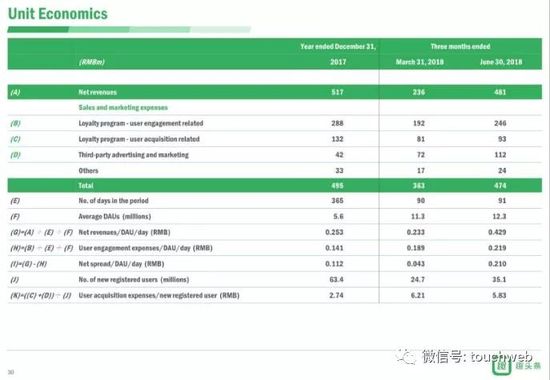Screen dimensions: 550x380
Task: Click the Unit Economics title
Action: click(x=58, y=14)
